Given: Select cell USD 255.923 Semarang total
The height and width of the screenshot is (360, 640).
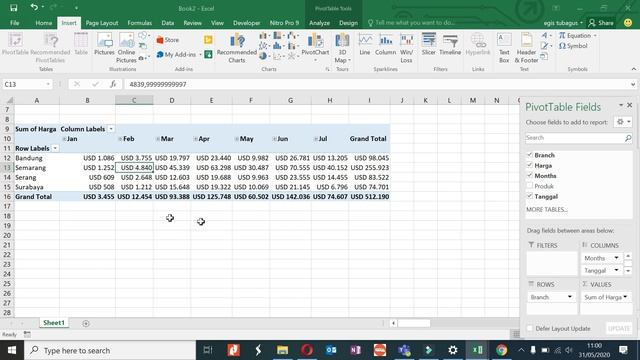Looking at the screenshot, I should [369, 168].
